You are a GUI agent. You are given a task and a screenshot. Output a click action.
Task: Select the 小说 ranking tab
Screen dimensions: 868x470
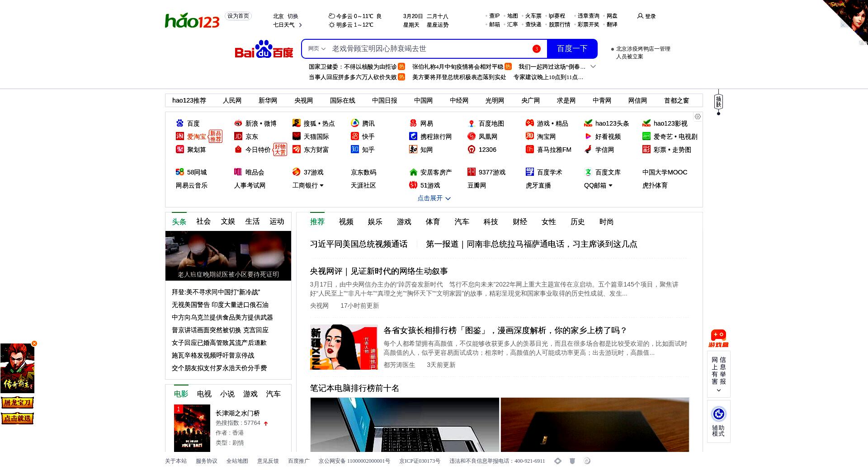227,394
